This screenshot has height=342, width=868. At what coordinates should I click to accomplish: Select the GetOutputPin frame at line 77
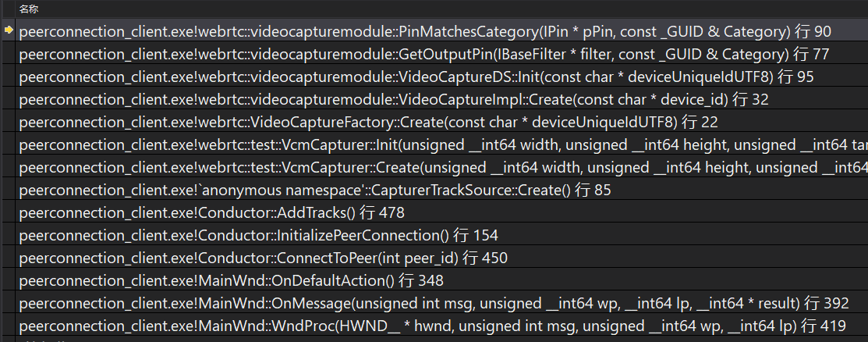coord(442,55)
